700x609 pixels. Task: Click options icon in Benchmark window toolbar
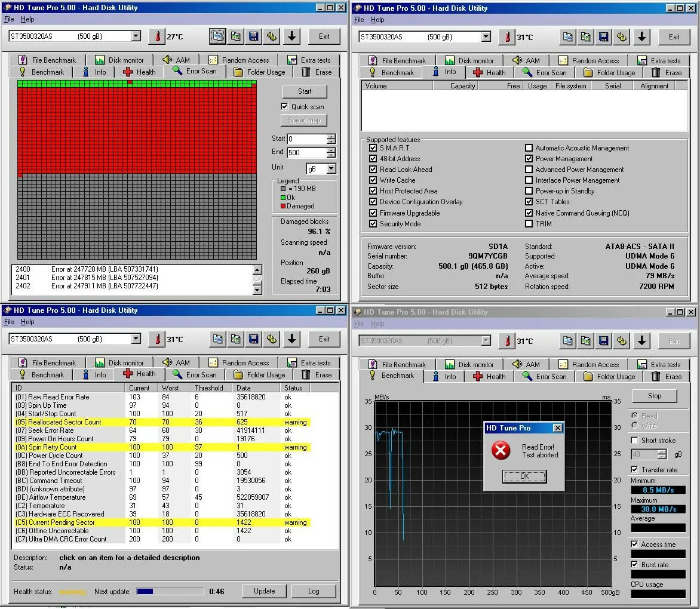click(x=622, y=341)
